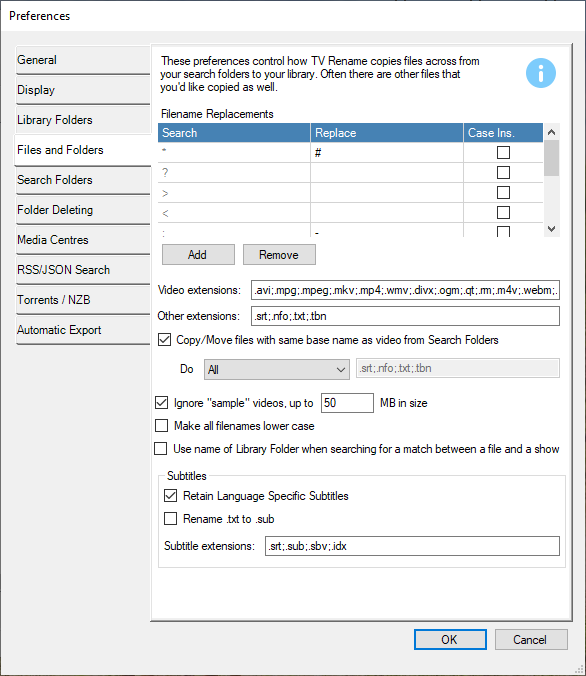Enable Make all filenames lower case

[161, 426]
